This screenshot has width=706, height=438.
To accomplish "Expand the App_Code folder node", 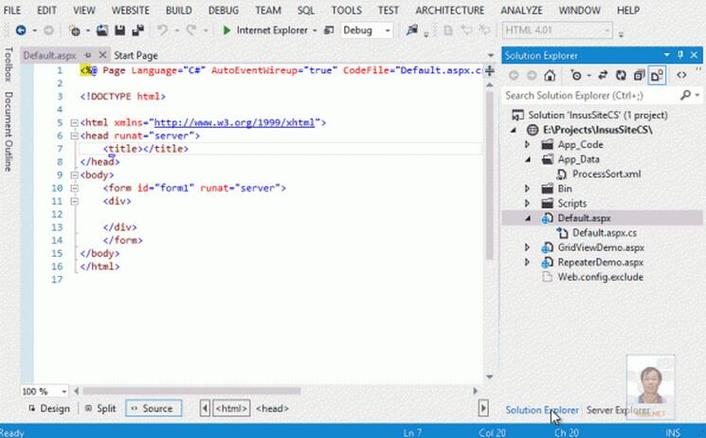I will point(528,145).
